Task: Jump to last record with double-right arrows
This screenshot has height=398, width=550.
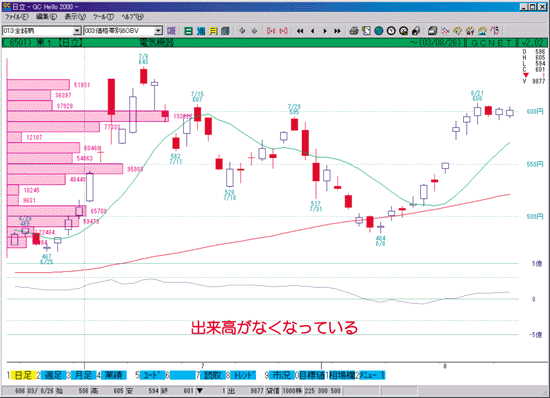Action: [x=337, y=31]
